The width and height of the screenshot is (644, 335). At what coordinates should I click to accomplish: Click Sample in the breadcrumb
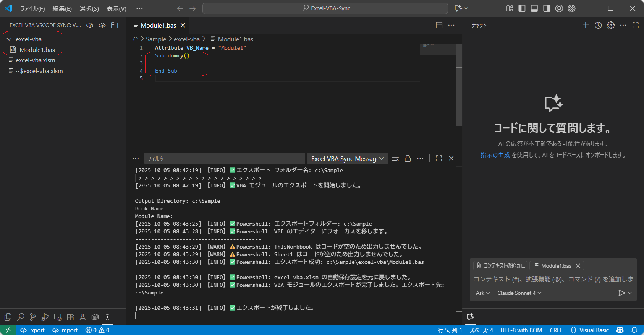(156, 39)
